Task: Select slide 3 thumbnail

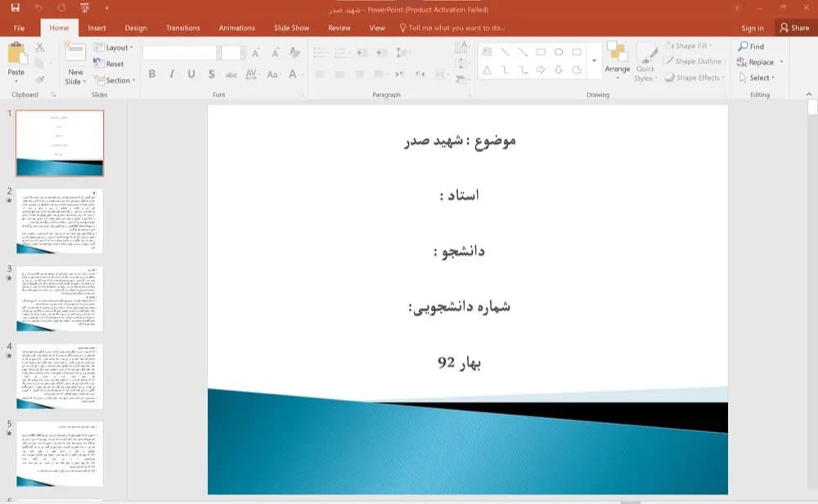Action: [60, 299]
